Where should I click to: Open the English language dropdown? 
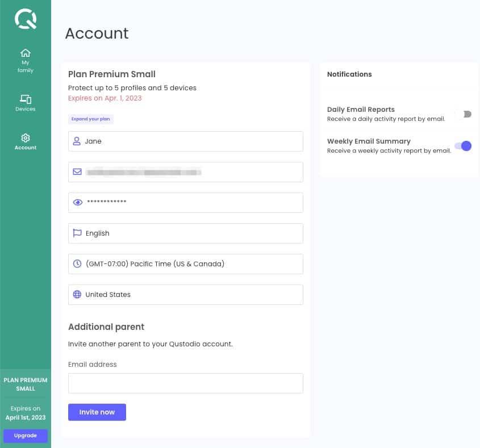click(186, 233)
